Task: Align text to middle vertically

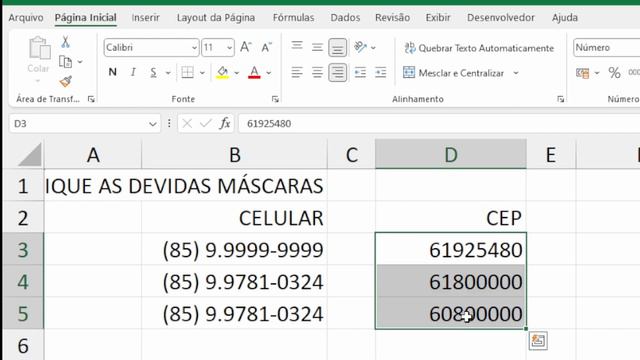Action: 317,47
